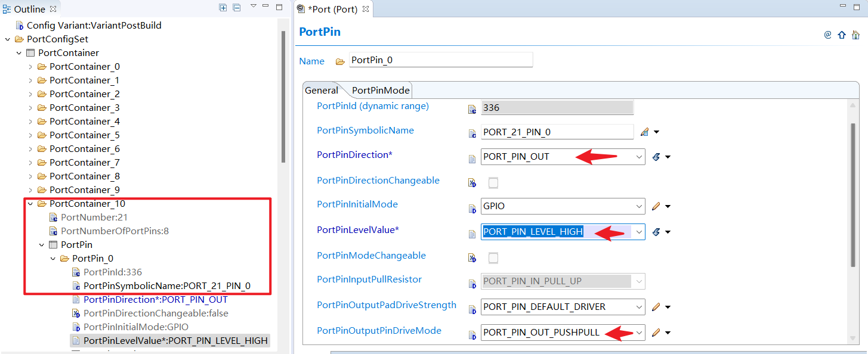Open the PortPinOutputPinDriveMode combo box
The image size is (868, 354).
pyautogui.click(x=563, y=333)
